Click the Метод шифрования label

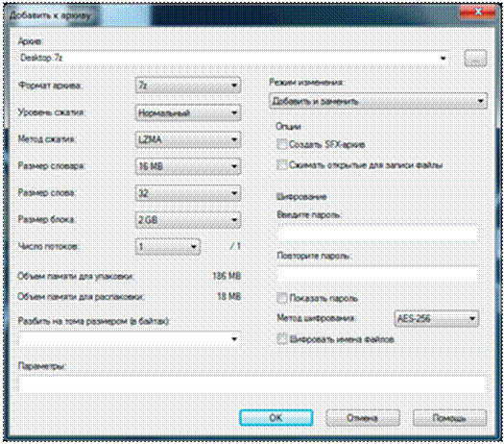click(317, 318)
